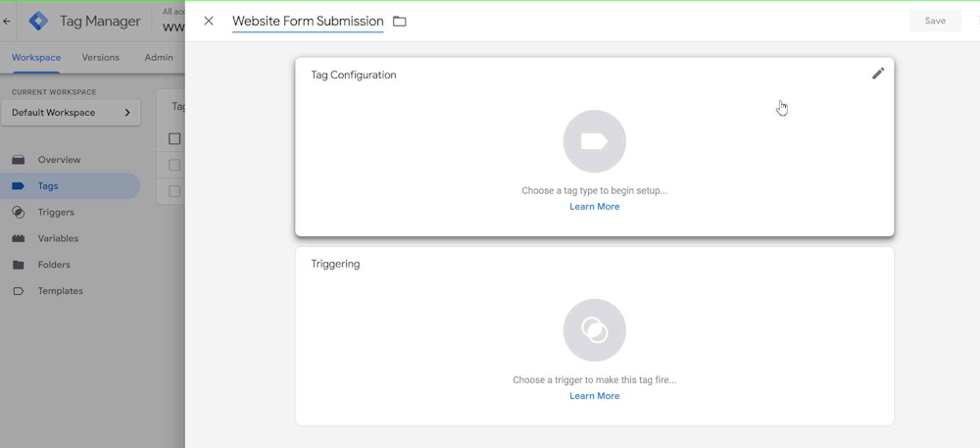Click the tag type placeholder icon
The image size is (980, 448).
tap(594, 141)
